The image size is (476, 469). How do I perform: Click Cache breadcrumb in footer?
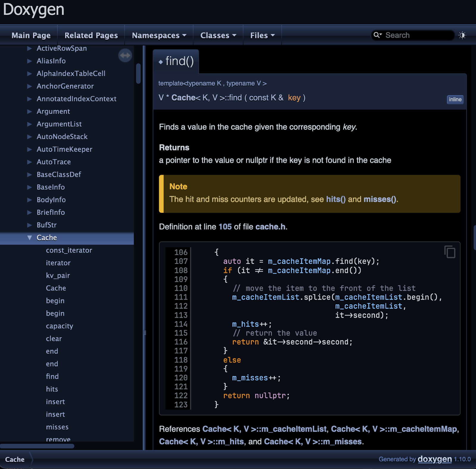coord(15,459)
